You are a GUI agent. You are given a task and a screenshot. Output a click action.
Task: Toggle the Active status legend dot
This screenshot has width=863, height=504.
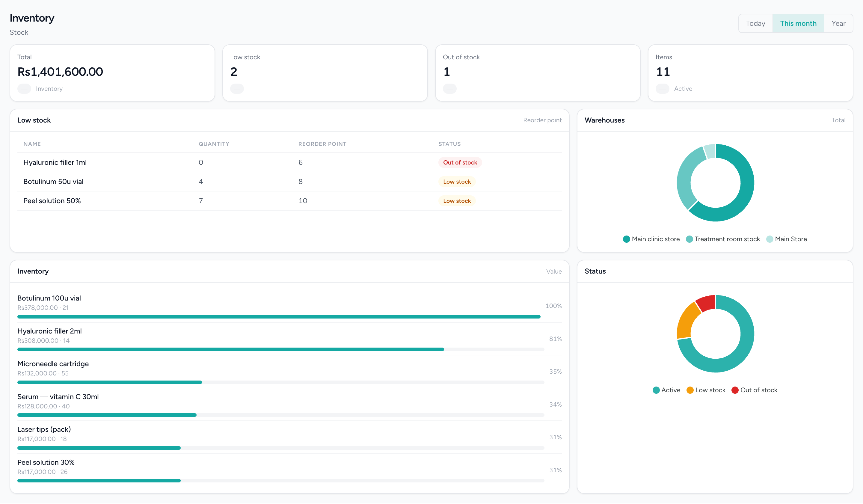coord(656,390)
